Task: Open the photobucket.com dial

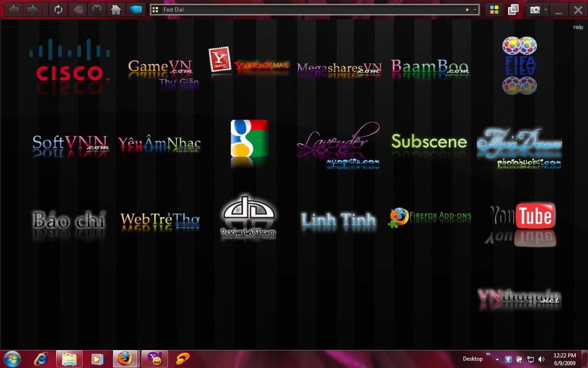Action: pos(520,148)
